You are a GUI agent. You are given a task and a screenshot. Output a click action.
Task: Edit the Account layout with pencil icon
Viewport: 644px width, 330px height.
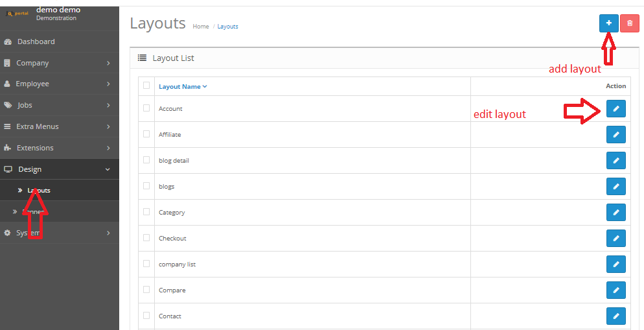(615, 109)
